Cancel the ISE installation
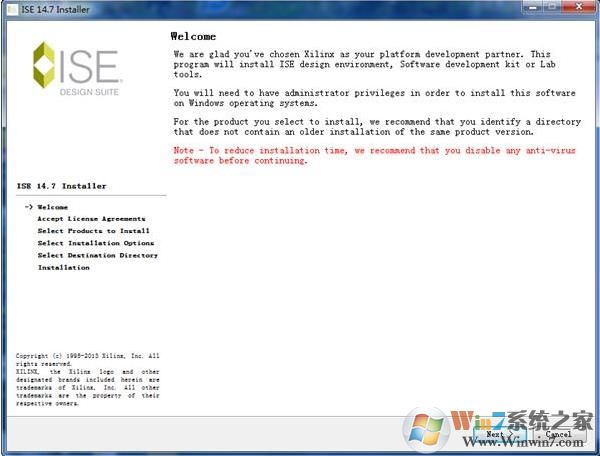 (558, 435)
